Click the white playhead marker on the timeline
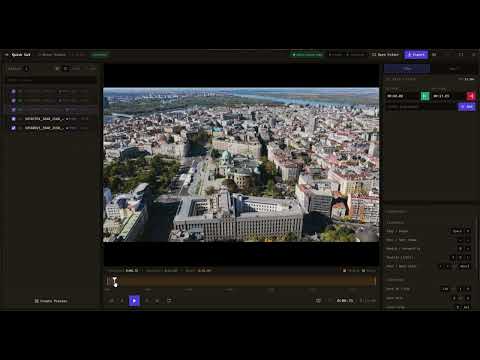The width and height of the screenshot is (480, 360). coord(114,281)
